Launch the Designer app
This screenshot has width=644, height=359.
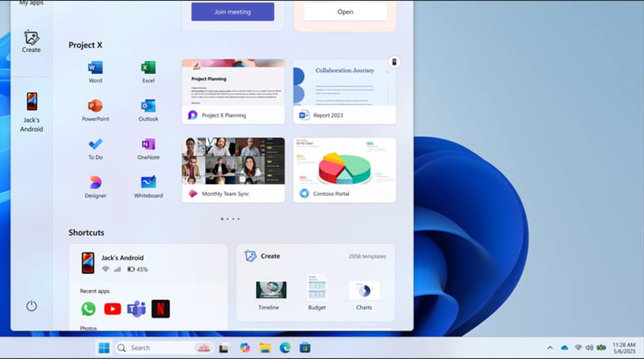click(x=95, y=187)
